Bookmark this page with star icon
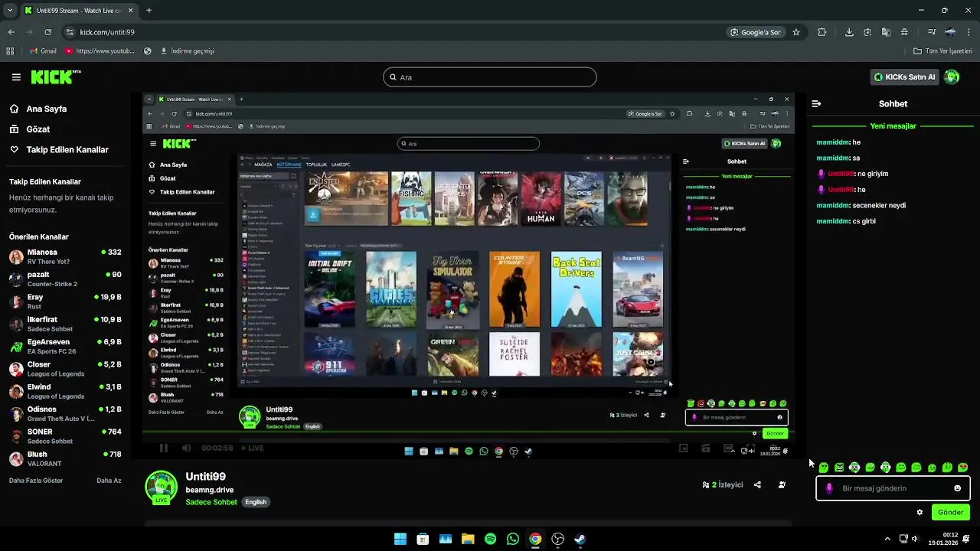Screen dimensions: 980x551 [x=796, y=32]
